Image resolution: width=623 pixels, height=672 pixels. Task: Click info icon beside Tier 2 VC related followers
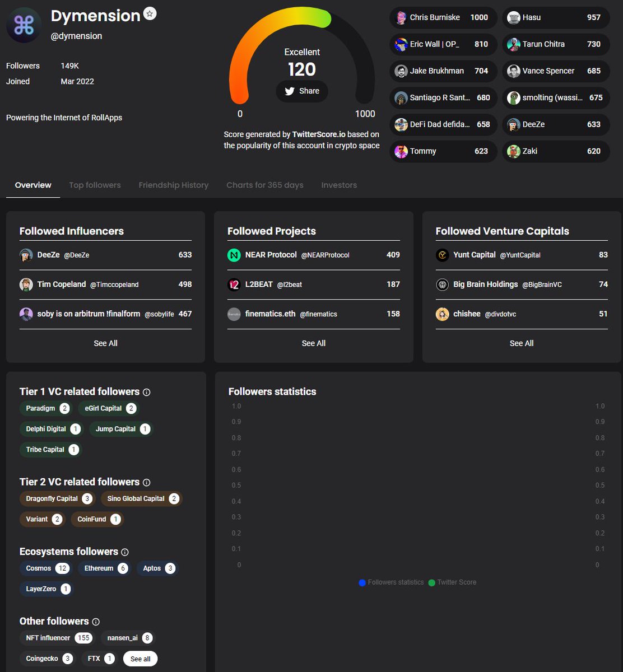point(147,483)
